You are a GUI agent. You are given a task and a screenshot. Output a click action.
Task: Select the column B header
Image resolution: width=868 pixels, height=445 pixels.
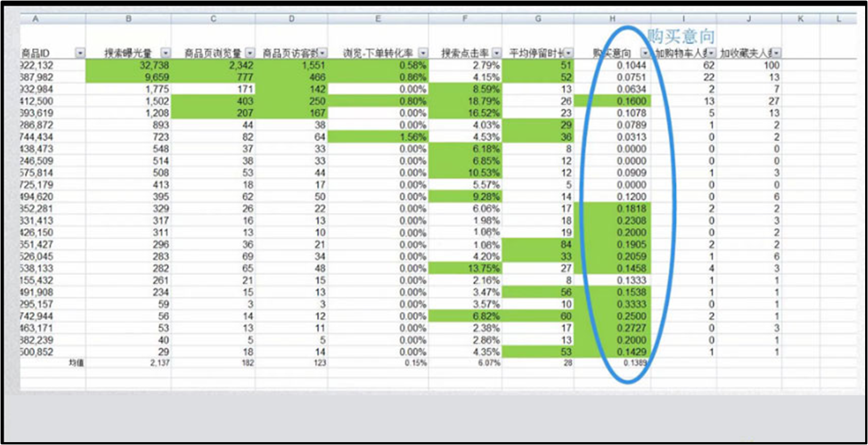128,19
